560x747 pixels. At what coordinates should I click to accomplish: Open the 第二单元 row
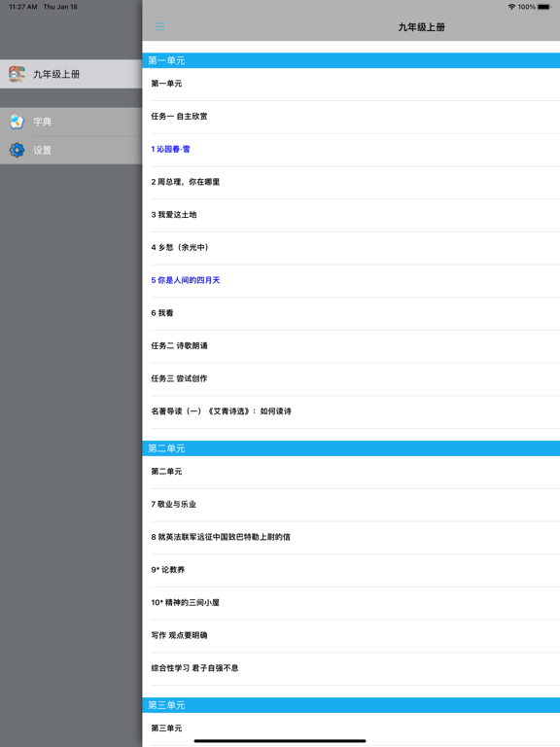(x=351, y=472)
